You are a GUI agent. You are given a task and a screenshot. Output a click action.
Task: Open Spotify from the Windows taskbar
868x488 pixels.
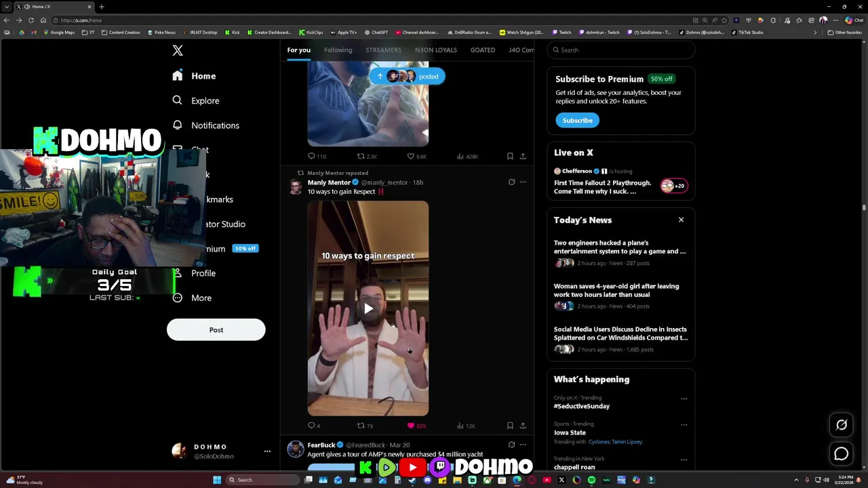(591, 480)
